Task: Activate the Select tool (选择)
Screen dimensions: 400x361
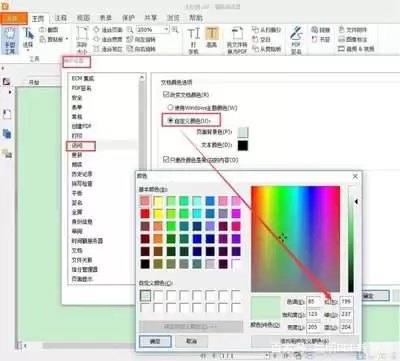Action: [x=28, y=37]
